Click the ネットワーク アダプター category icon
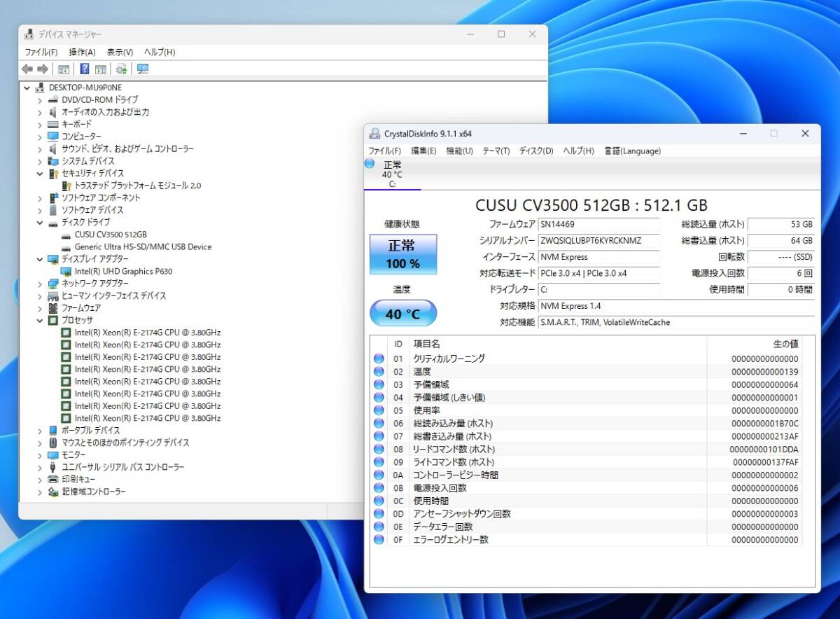This screenshot has height=619, width=840. (53, 284)
